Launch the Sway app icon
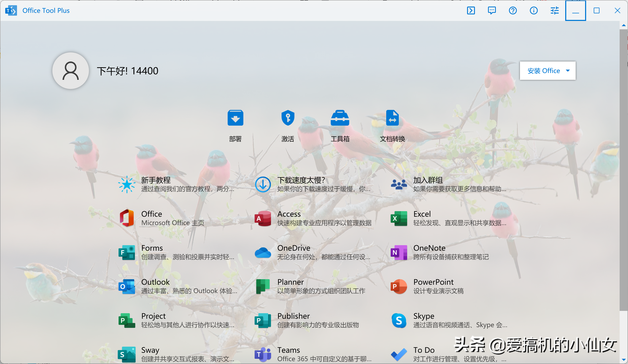The height and width of the screenshot is (364, 628). (x=127, y=354)
